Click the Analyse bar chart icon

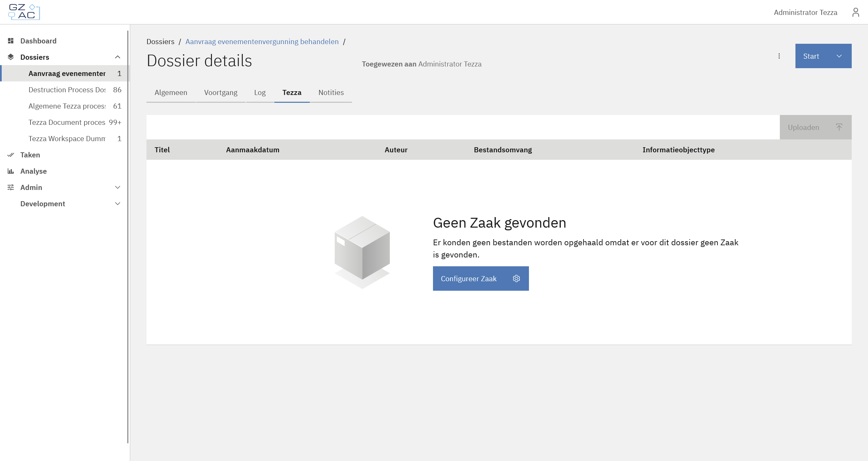(11, 171)
